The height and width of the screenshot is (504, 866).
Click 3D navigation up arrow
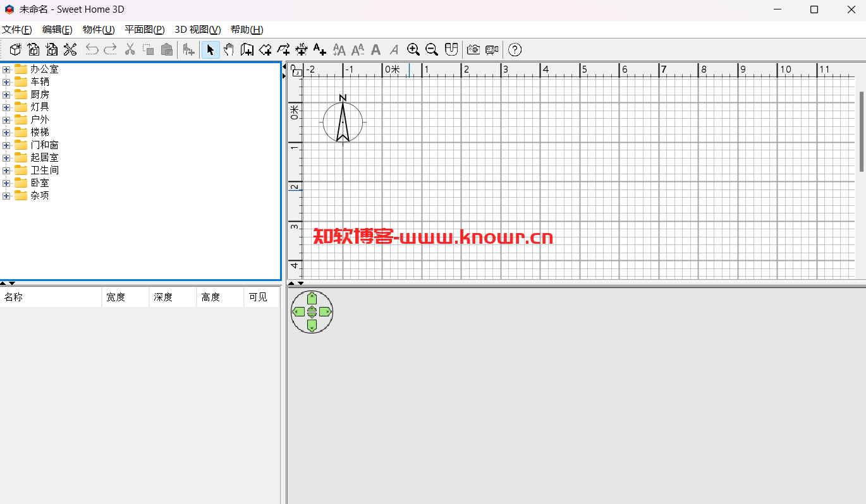[x=312, y=298]
